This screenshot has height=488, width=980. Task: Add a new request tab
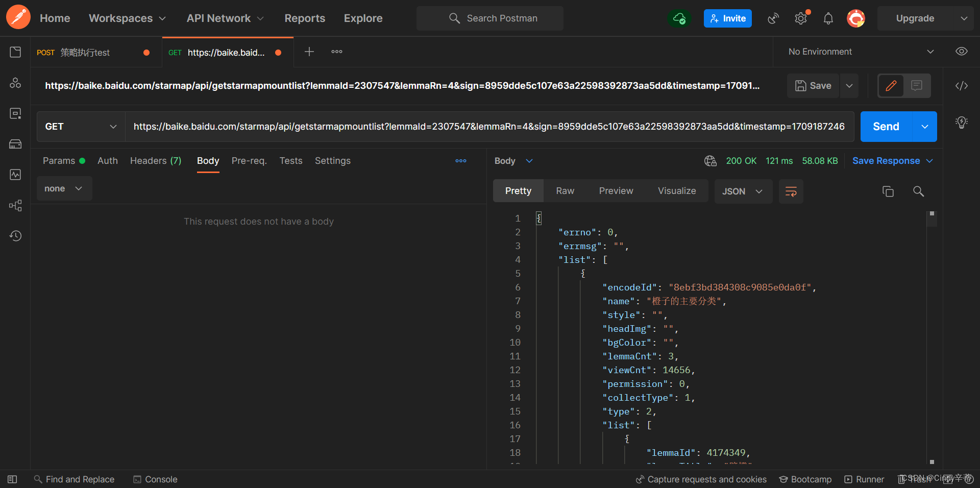(309, 52)
